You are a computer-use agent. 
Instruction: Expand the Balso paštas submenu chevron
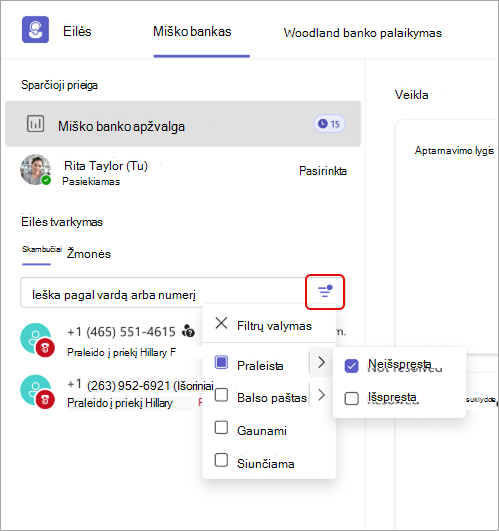pos(321,395)
